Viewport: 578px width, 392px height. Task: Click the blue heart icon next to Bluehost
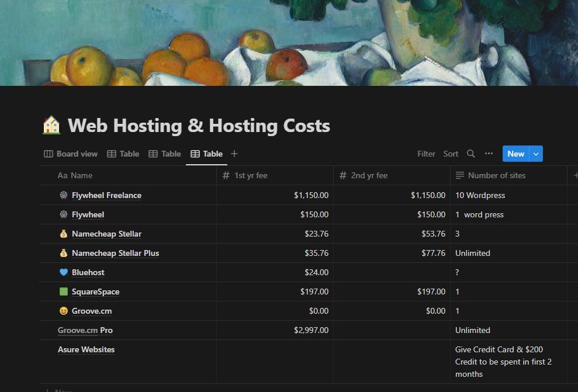63,272
